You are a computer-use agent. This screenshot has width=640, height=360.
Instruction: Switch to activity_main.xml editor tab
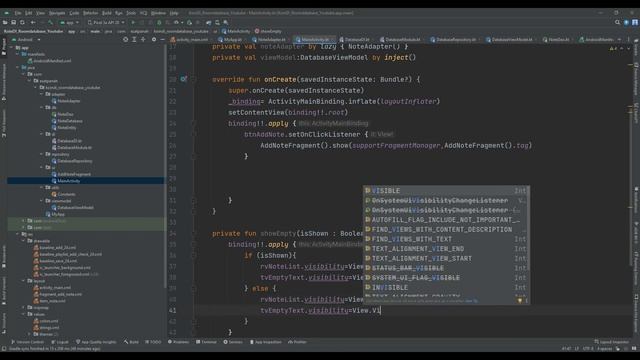[189, 40]
